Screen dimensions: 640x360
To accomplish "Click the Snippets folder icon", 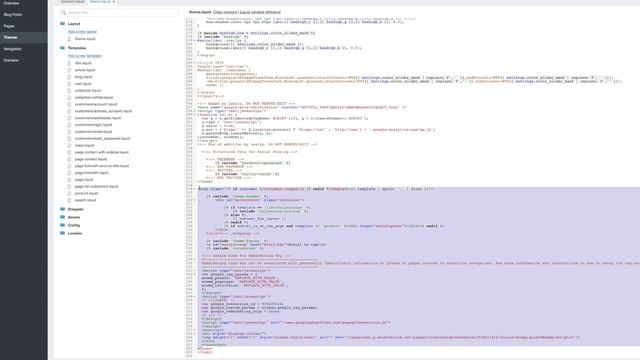I will point(62,209).
